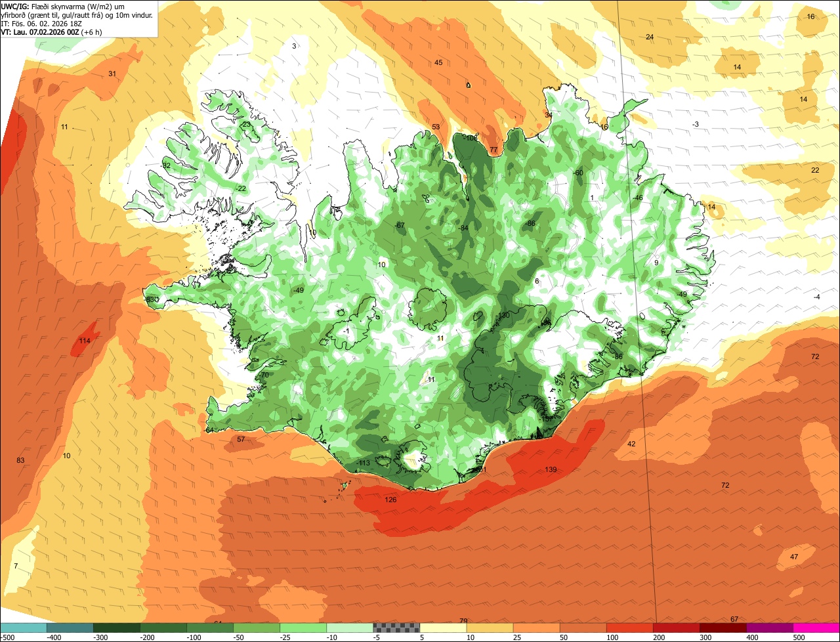This screenshot has height=642, width=840.
Task: Click the map value 47 in the southeast ocean
Action: 794,557
